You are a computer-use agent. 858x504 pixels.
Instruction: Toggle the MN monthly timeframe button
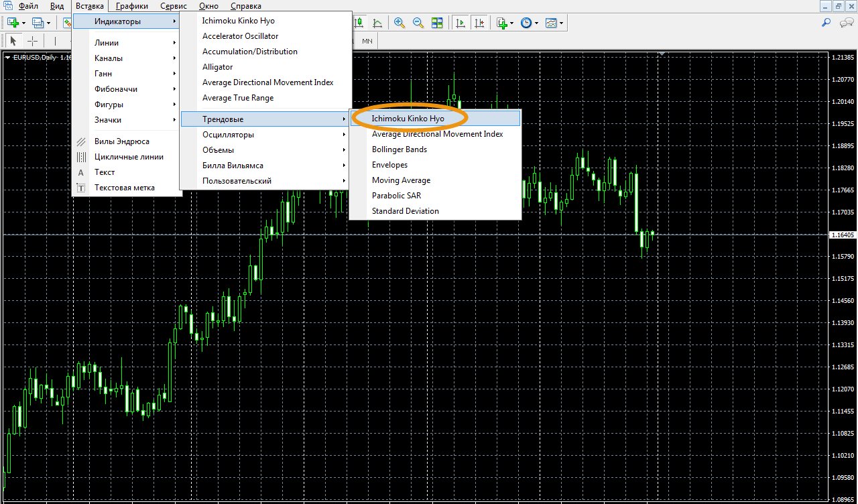click(x=367, y=41)
